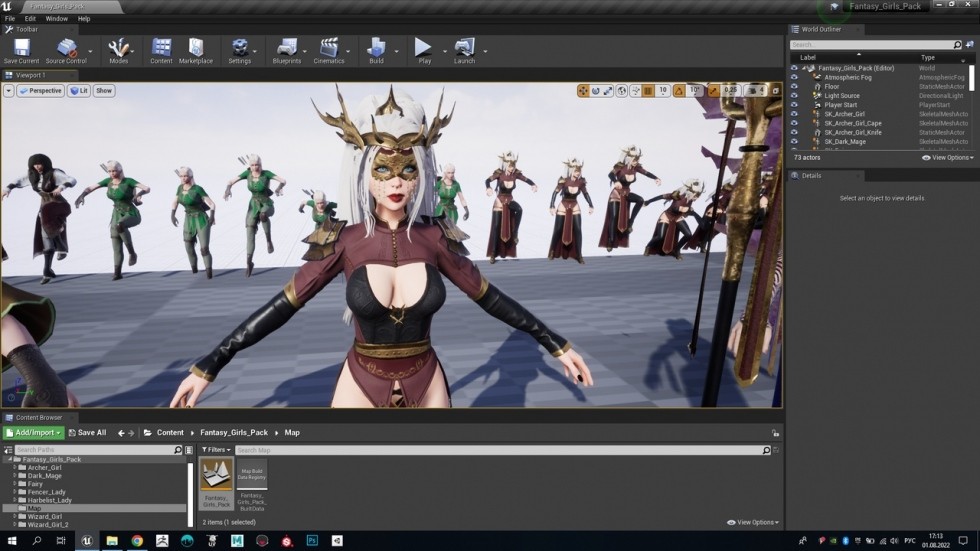980x551 pixels.
Task: Click Save All in Content Browser
Action: pos(88,432)
